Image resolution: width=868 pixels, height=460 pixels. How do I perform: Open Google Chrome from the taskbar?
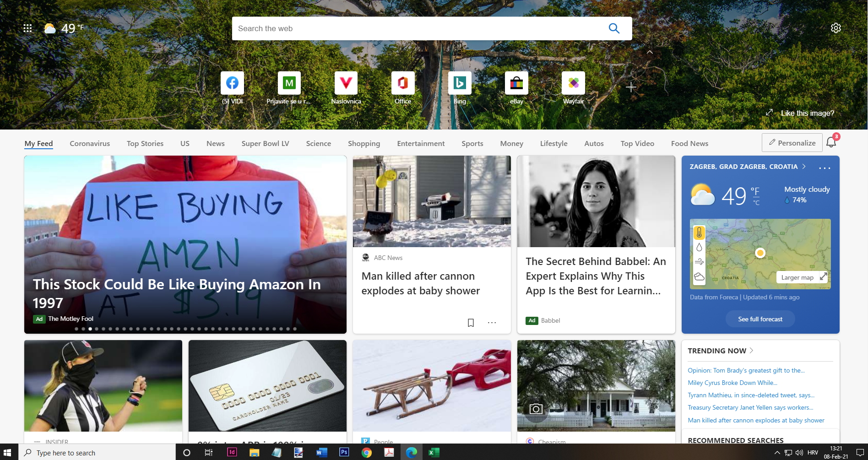tap(366, 452)
